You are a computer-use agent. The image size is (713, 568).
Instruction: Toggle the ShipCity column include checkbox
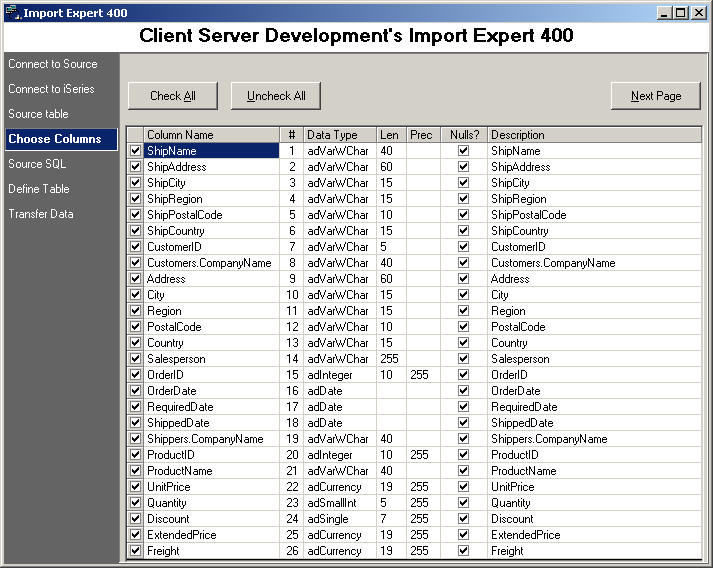click(x=136, y=182)
